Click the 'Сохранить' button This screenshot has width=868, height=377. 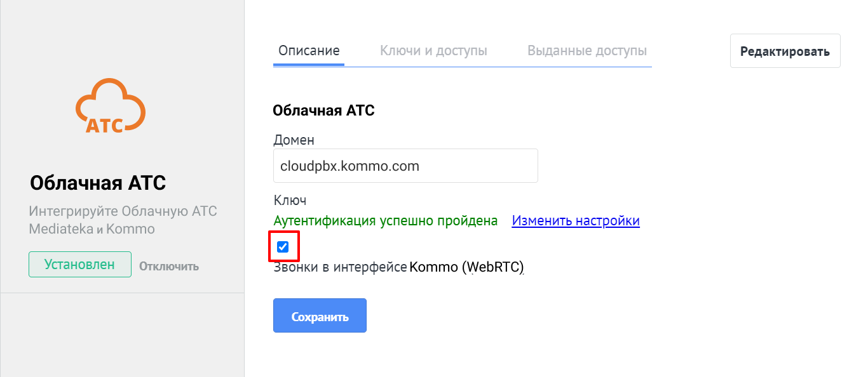coord(320,315)
